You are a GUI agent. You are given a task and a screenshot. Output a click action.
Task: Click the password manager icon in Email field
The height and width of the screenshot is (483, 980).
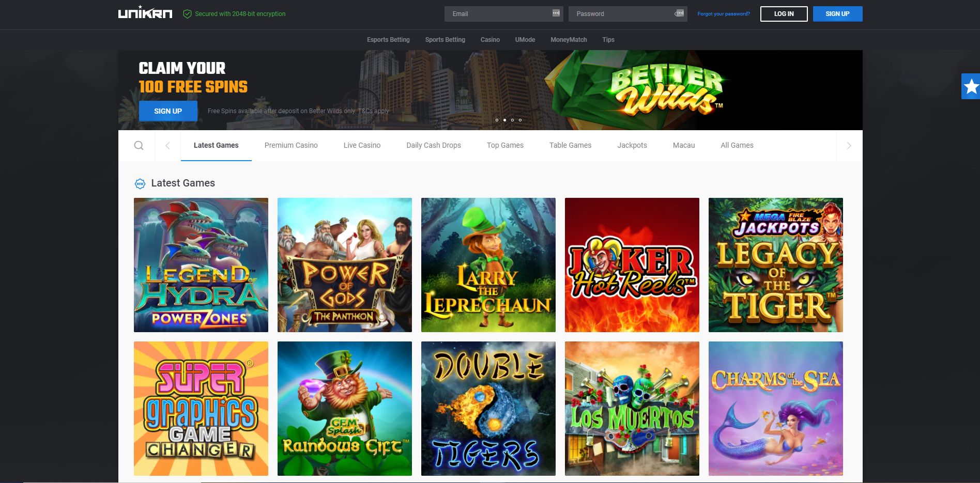[x=556, y=13]
